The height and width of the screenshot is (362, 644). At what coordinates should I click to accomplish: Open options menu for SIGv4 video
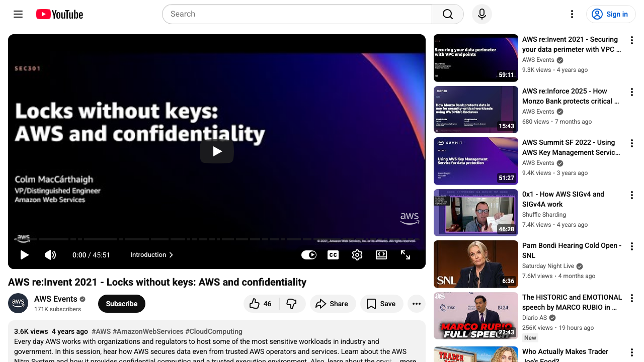coord(632,195)
